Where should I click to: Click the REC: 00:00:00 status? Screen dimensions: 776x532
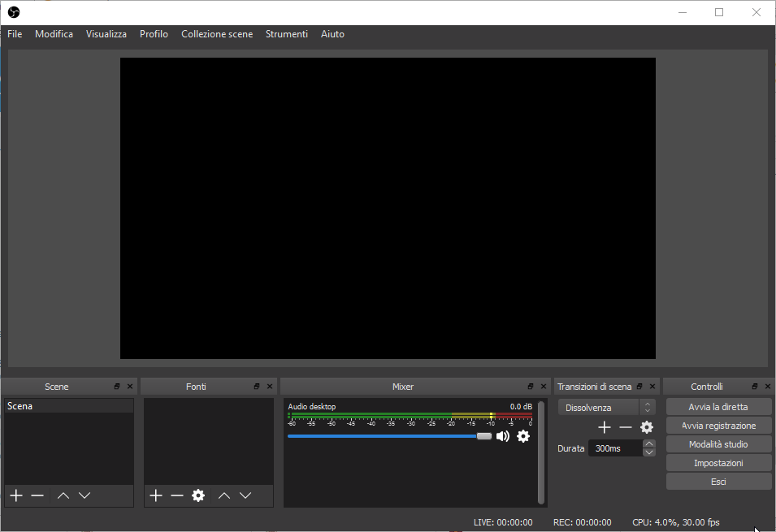coord(582,522)
